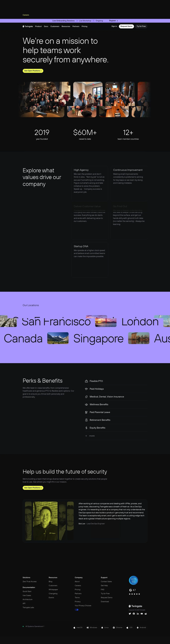Click See Open Positions in hero section
The image size is (170, 644).
pos(33,71)
